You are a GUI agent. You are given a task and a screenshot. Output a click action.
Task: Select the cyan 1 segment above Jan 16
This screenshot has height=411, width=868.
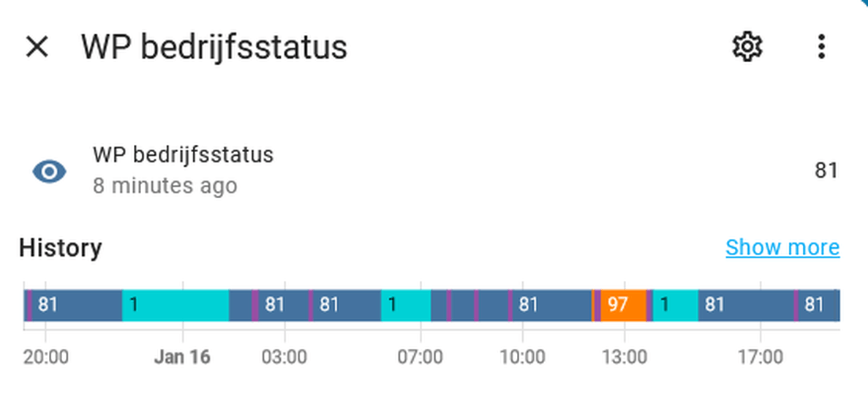(176, 305)
